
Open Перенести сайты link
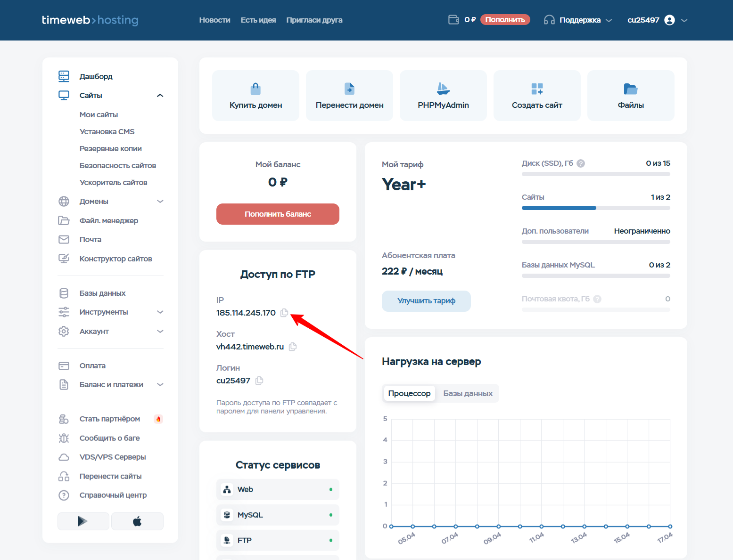tap(110, 477)
